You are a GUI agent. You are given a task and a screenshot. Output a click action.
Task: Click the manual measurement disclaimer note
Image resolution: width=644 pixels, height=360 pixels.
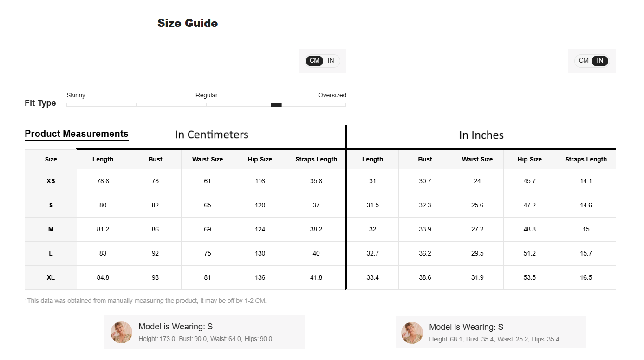pyautogui.click(x=146, y=301)
